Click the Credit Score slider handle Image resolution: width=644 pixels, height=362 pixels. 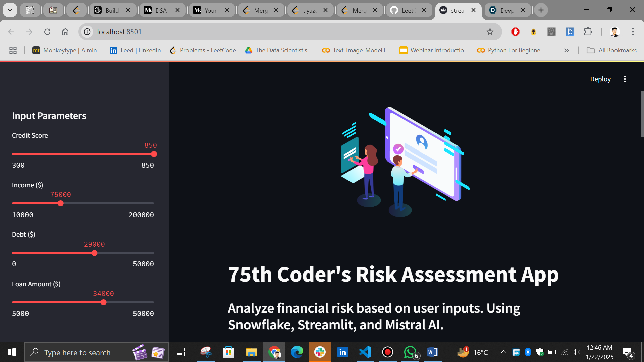tap(154, 154)
